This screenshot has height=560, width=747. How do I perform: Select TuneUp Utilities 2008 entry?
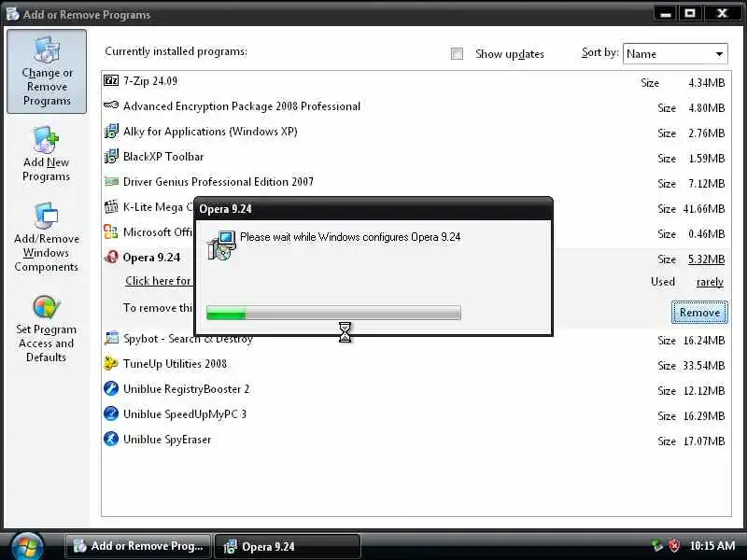click(175, 364)
